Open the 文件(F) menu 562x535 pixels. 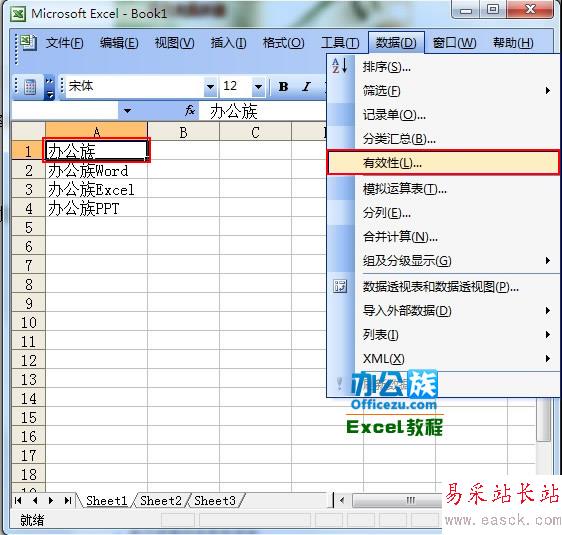65,43
